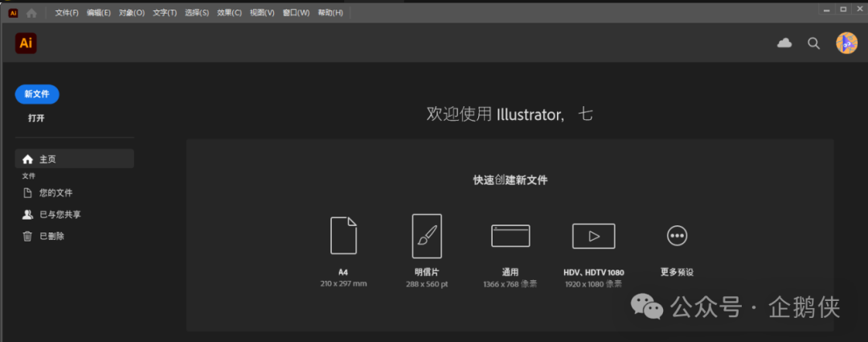Viewport: 868px width, 342px height.
Task: Open the 文件(F) menu
Action: 67,13
